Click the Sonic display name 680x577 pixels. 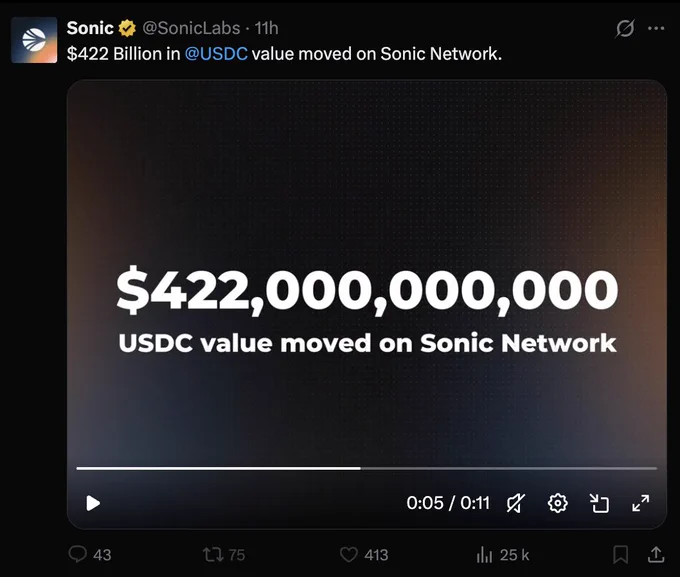tap(90, 28)
